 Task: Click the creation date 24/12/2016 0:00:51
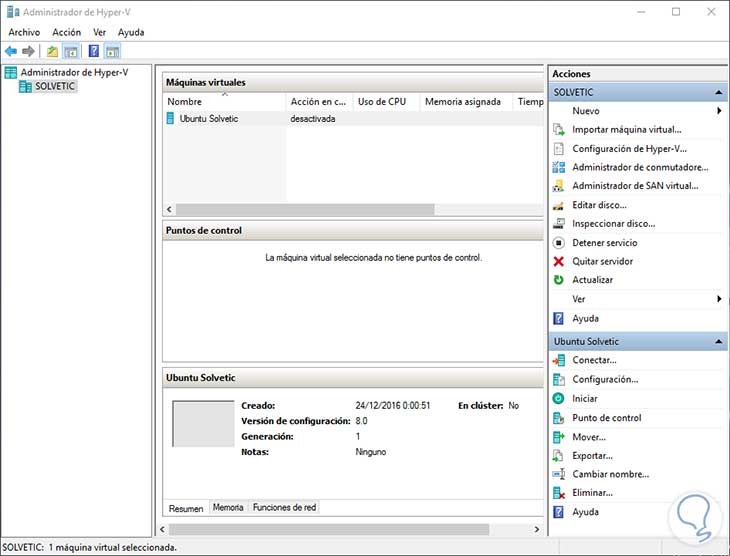[x=393, y=406]
